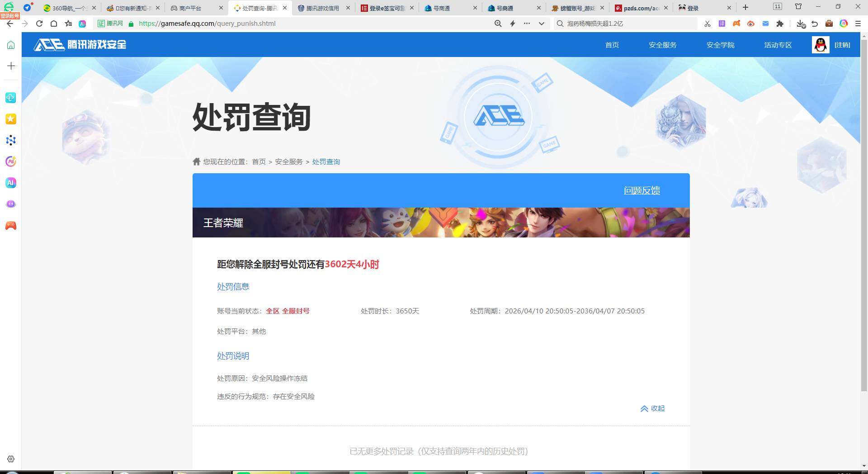Click breadcrumb link 处罚查询
The width and height of the screenshot is (868, 474).
point(326,162)
